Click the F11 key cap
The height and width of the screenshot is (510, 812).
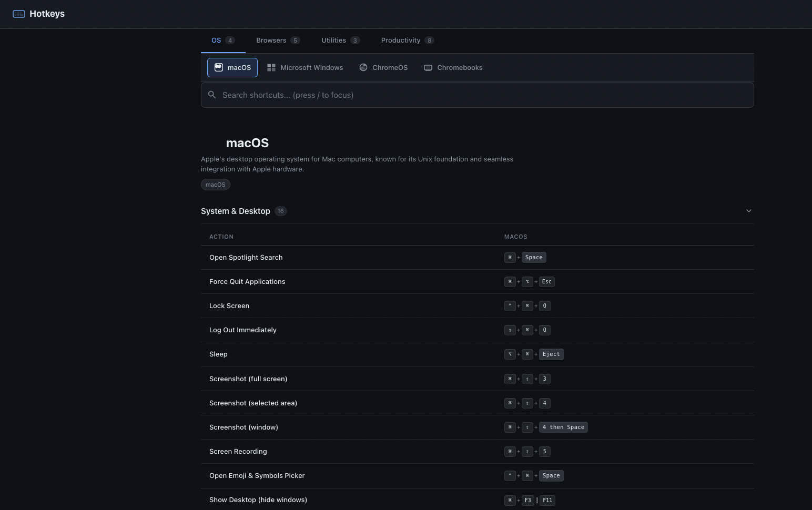click(547, 501)
